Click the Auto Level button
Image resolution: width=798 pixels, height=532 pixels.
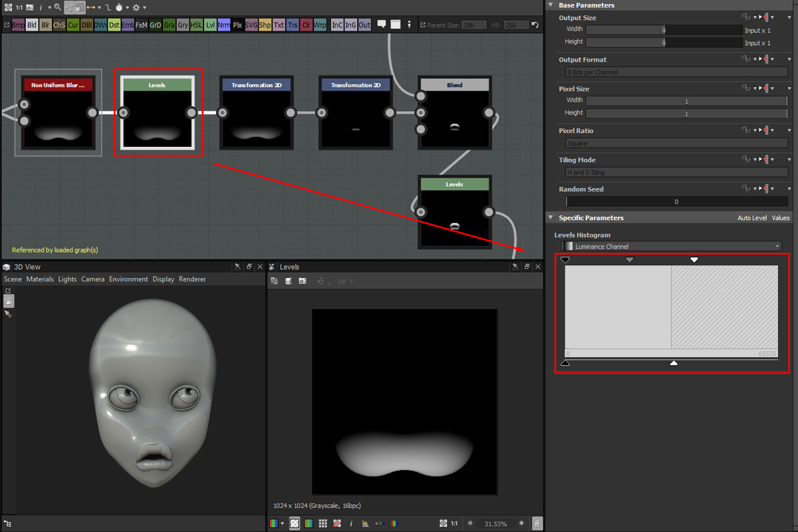(751, 218)
